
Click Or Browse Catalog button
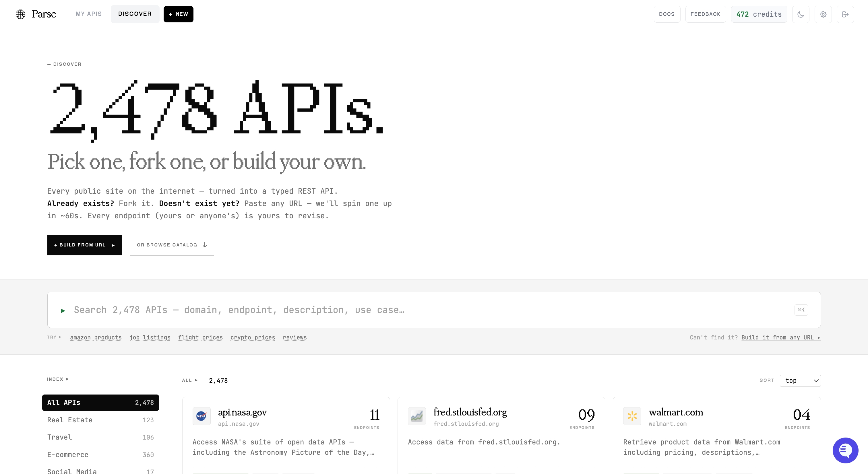pos(172,245)
